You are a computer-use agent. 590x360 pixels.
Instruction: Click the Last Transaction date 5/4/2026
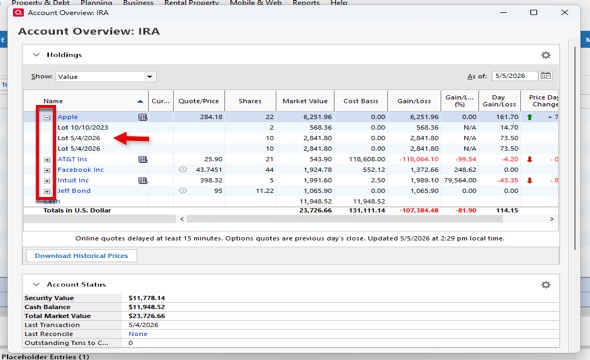pyautogui.click(x=143, y=325)
